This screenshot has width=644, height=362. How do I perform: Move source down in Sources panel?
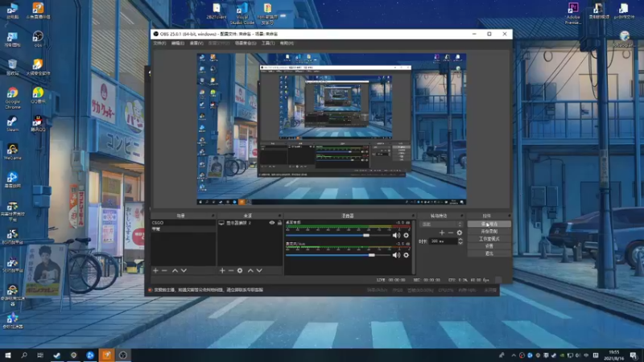pyautogui.click(x=259, y=270)
